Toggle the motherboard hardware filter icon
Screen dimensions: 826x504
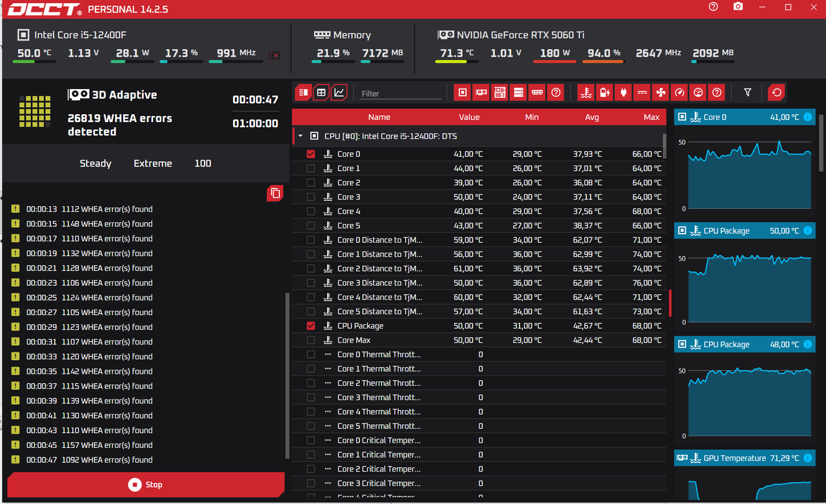pos(499,93)
